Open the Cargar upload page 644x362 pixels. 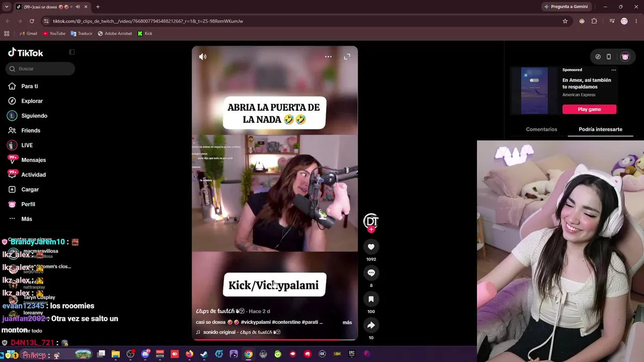click(x=30, y=190)
